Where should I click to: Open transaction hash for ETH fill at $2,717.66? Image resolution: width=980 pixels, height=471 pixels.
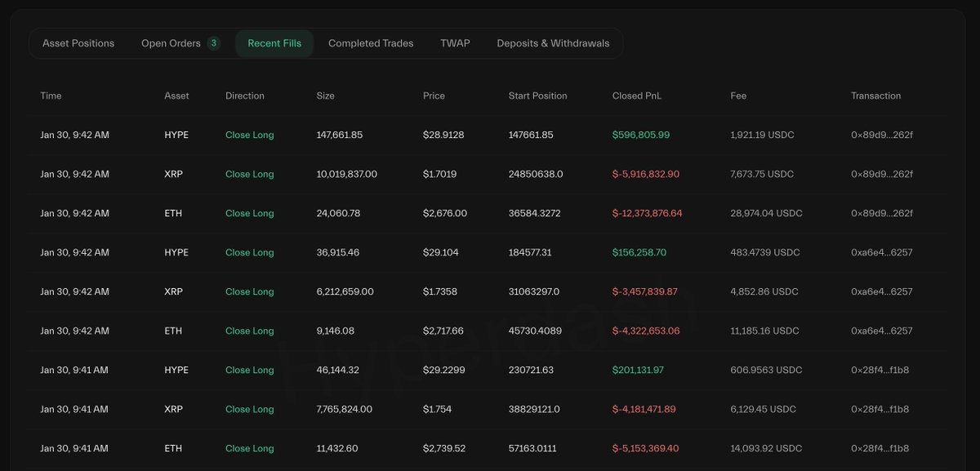(x=881, y=331)
